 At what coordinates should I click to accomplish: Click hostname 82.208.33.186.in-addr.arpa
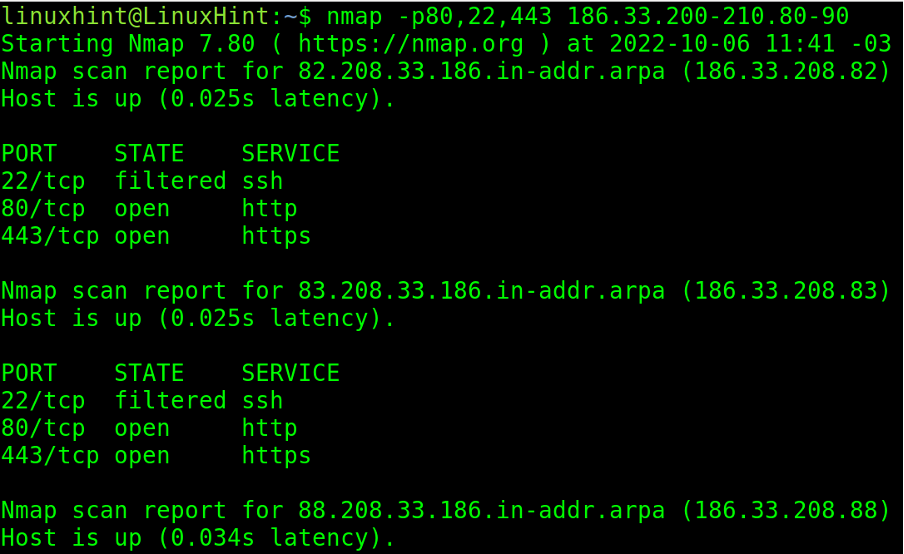[481, 72]
